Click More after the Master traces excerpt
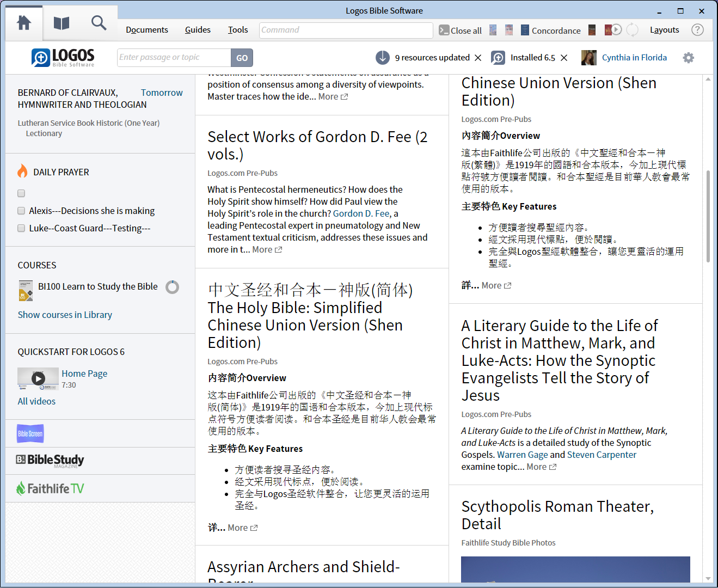This screenshot has height=588, width=718. 333,96
